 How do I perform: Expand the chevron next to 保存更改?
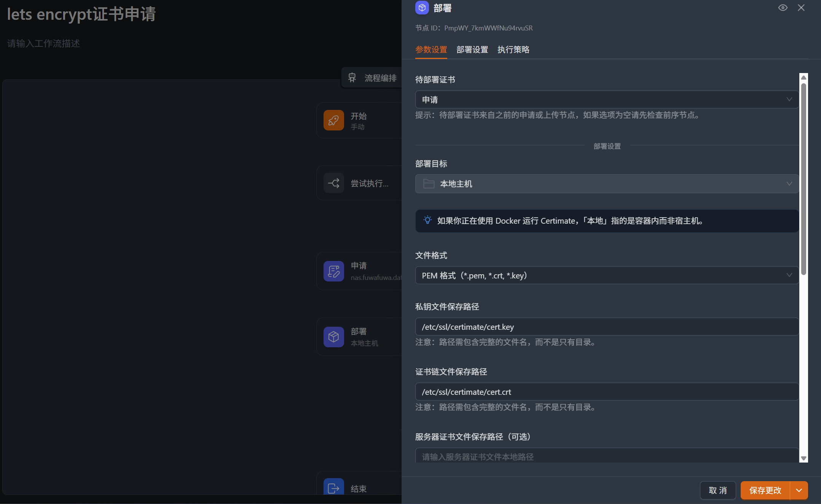[x=798, y=490]
